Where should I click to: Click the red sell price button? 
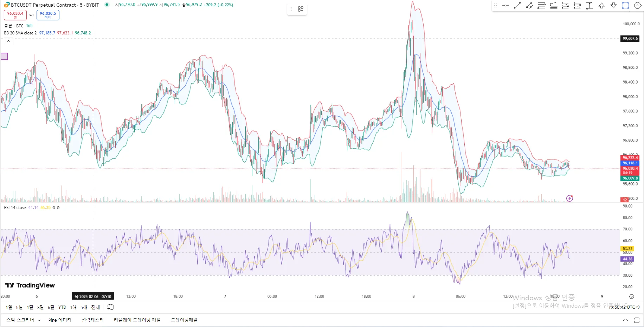pos(15,15)
